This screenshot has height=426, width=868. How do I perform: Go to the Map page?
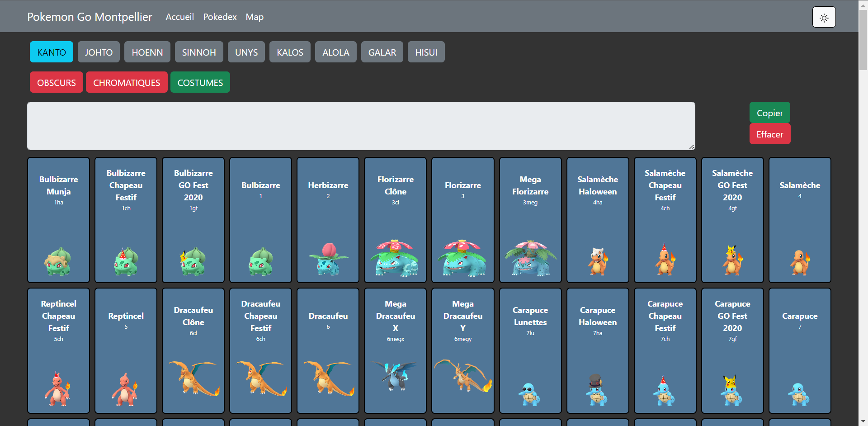coord(255,17)
